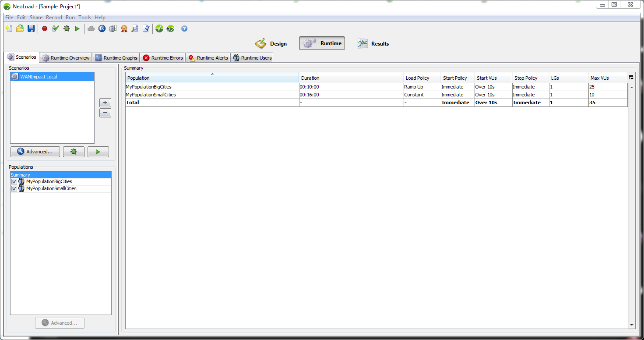Click the document with checkmark icon
The width and height of the screenshot is (644, 340).
(146, 28)
